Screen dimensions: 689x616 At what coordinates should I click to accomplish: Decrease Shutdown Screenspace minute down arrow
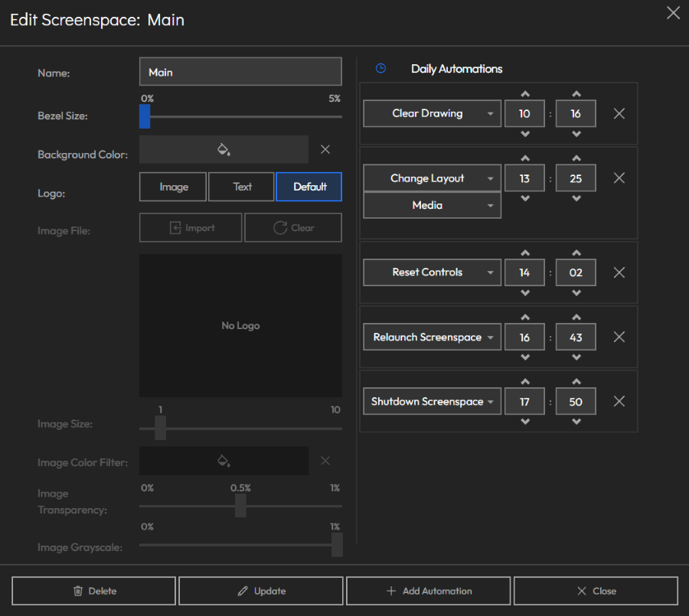click(576, 422)
